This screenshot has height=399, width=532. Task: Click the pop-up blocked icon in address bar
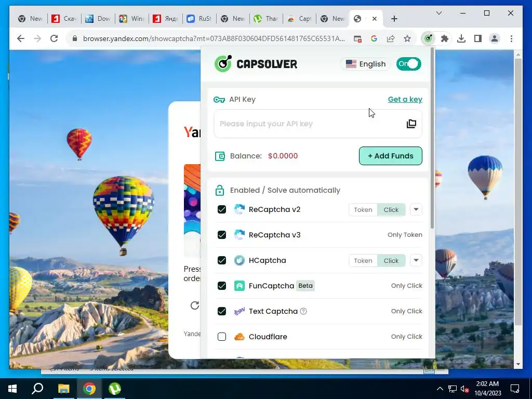coord(357,38)
